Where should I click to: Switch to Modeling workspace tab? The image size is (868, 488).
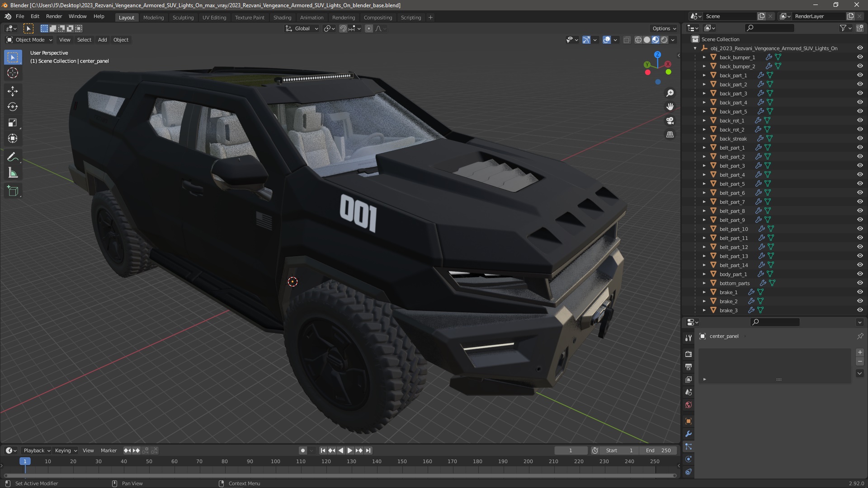(153, 18)
